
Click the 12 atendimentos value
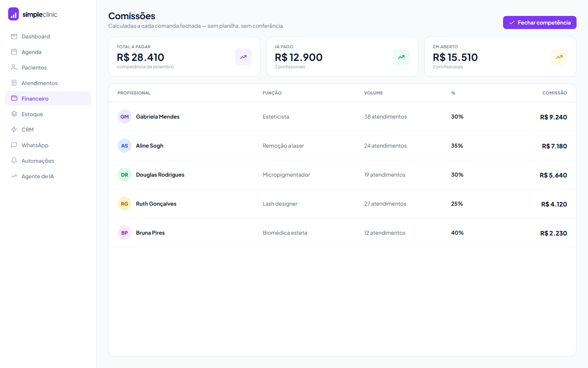(385, 233)
